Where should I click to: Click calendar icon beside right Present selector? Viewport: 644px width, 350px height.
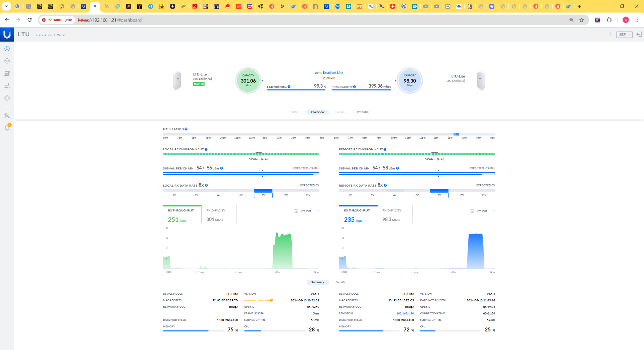click(473, 211)
